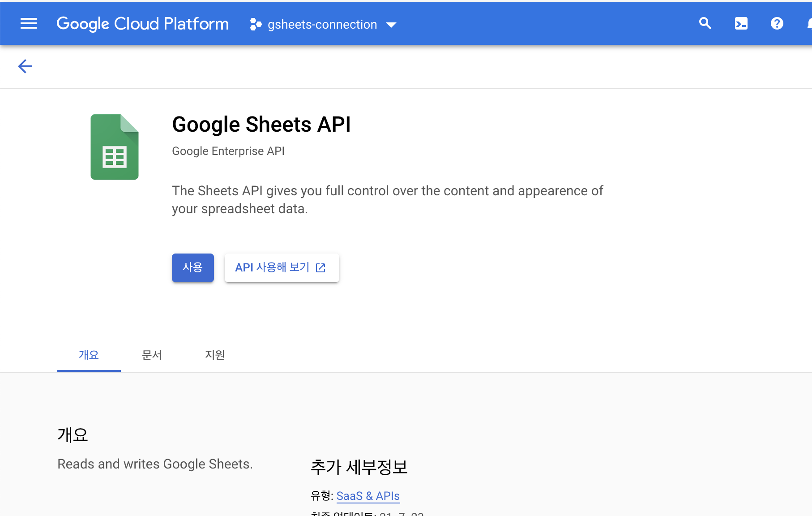Viewport: 812px width, 516px height.
Task: Select the 개요 tab
Action: pyautogui.click(x=88, y=355)
